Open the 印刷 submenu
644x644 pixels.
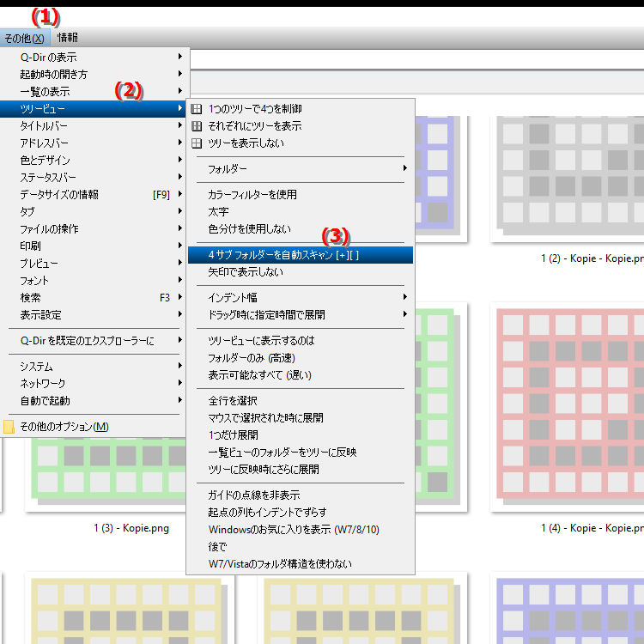pos(94,246)
